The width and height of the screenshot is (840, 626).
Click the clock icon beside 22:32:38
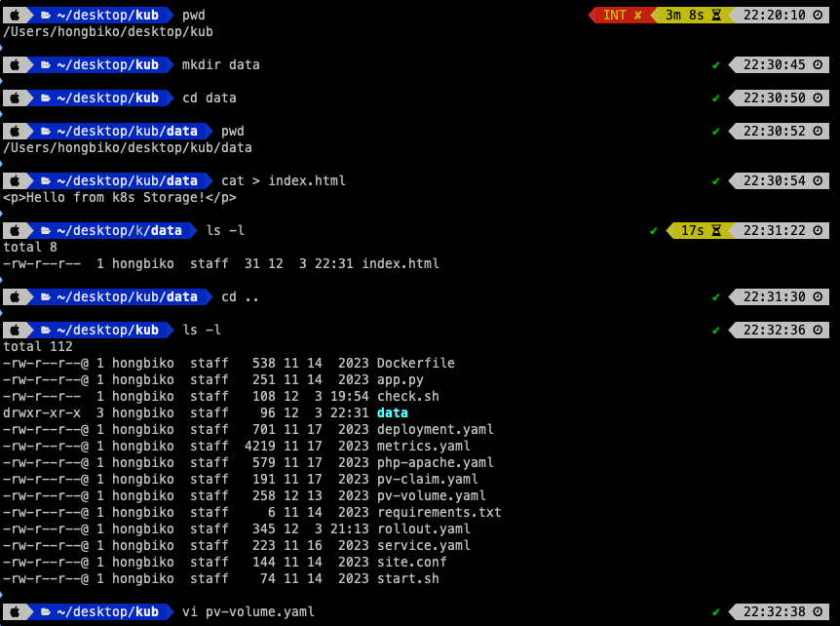[818, 612]
